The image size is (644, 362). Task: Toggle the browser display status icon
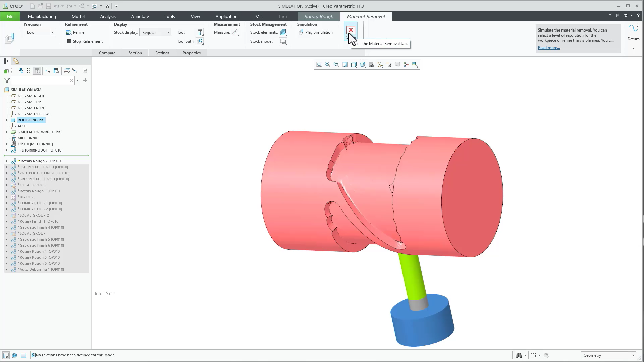click(x=15, y=355)
